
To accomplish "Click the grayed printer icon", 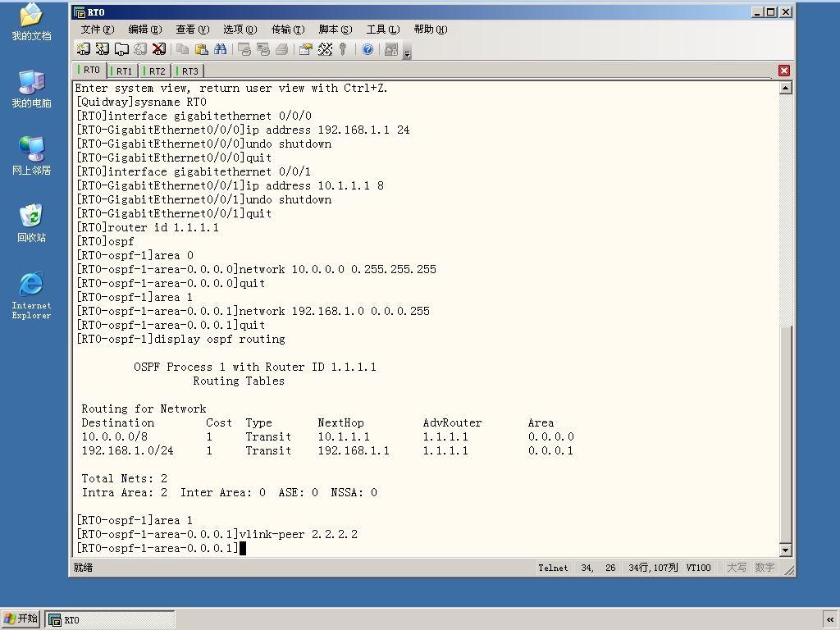I will point(282,49).
